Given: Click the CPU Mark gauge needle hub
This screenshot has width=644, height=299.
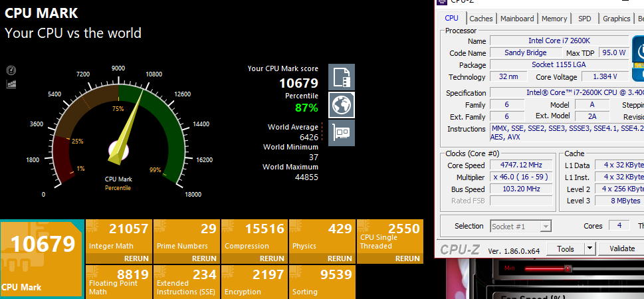Looking at the screenshot, I should [x=119, y=151].
